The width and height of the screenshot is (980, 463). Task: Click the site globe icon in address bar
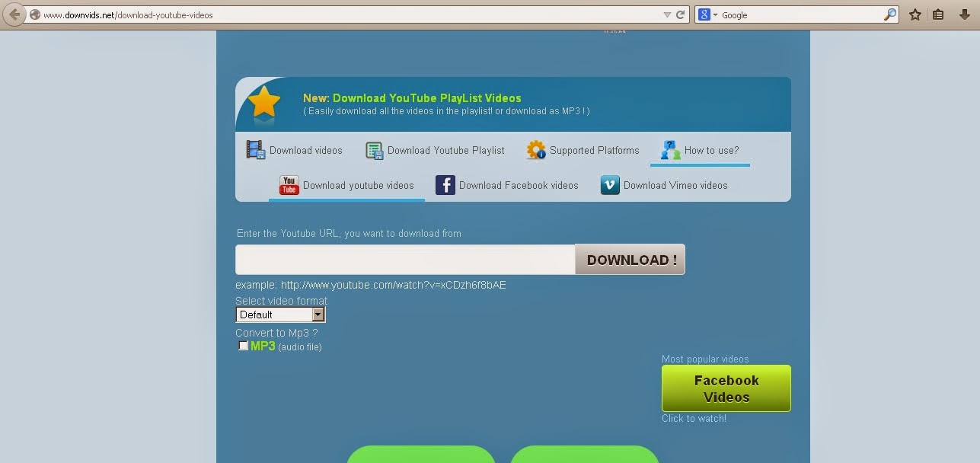tap(34, 14)
